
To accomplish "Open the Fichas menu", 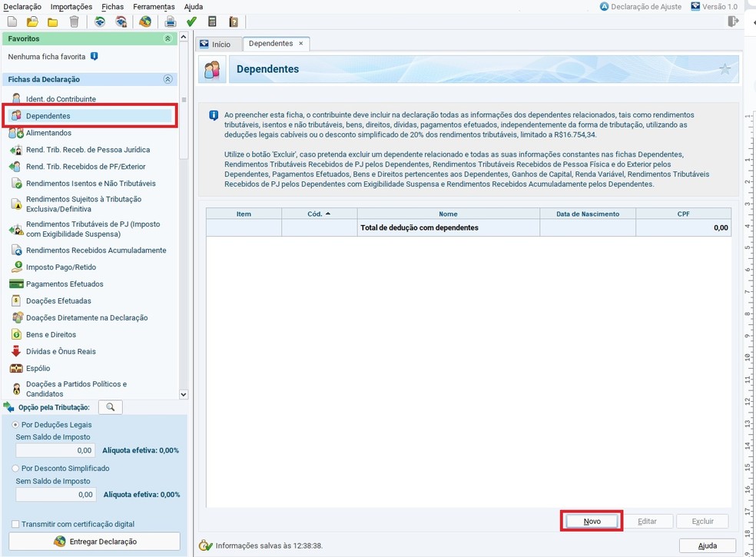I will 112,7.
